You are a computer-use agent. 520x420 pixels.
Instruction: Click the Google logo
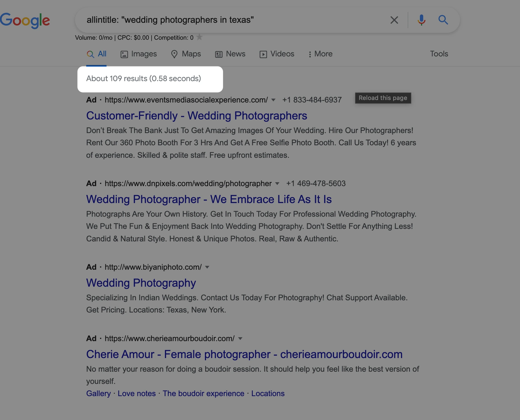[x=25, y=21]
